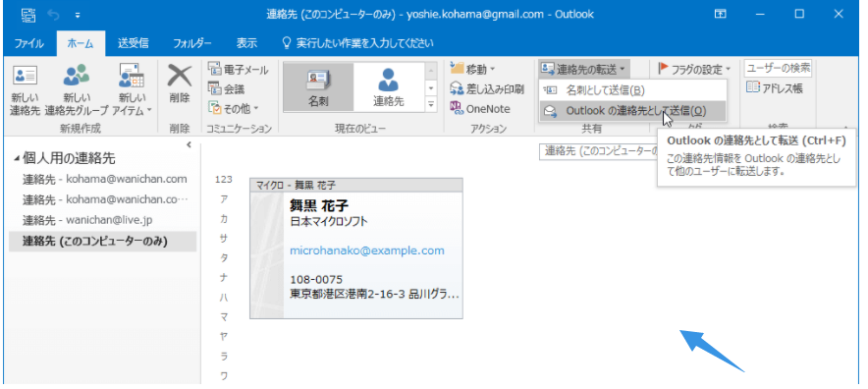868x389 pixels.
Task: Open the 表示 tab
Action: (x=246, y=43)
